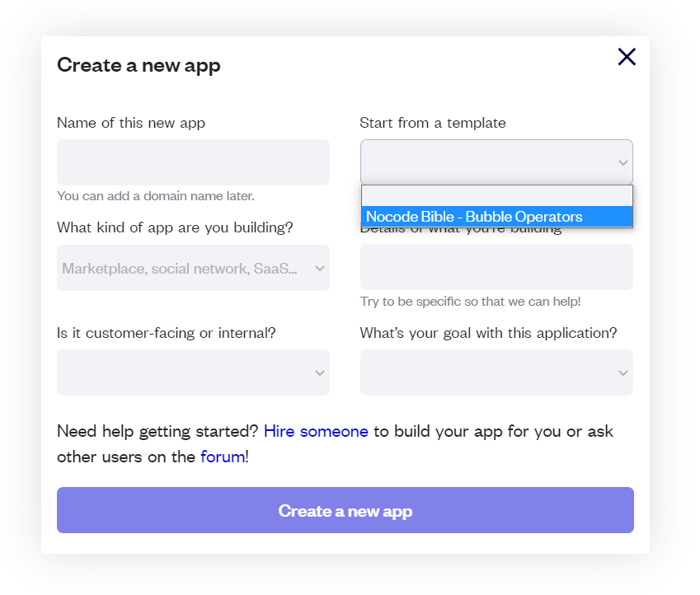Click the Start from a template combo box
This screenshot has width=700, height=595.
coord(496,162)
